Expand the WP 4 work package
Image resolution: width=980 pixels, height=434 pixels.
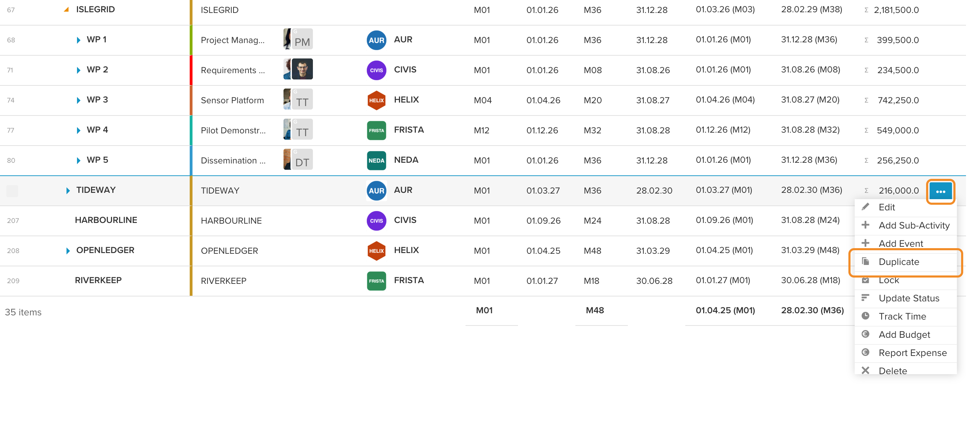(78, 130)
